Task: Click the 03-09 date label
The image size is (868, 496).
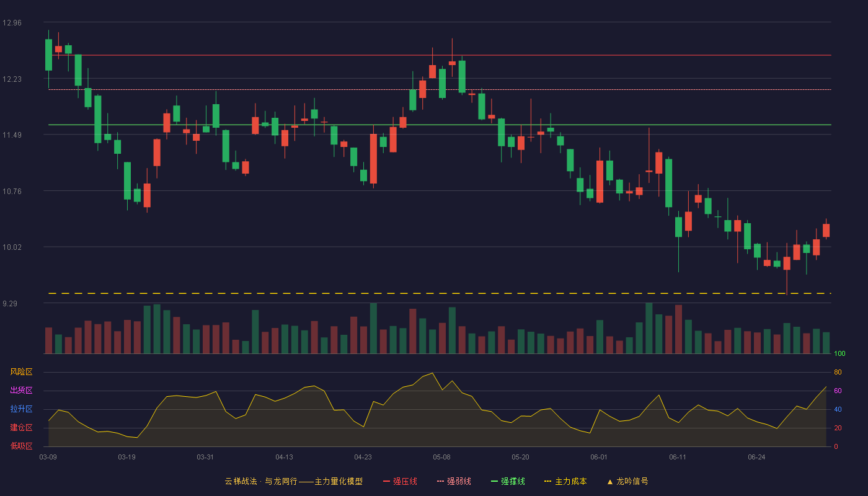Action: (48, 457)
